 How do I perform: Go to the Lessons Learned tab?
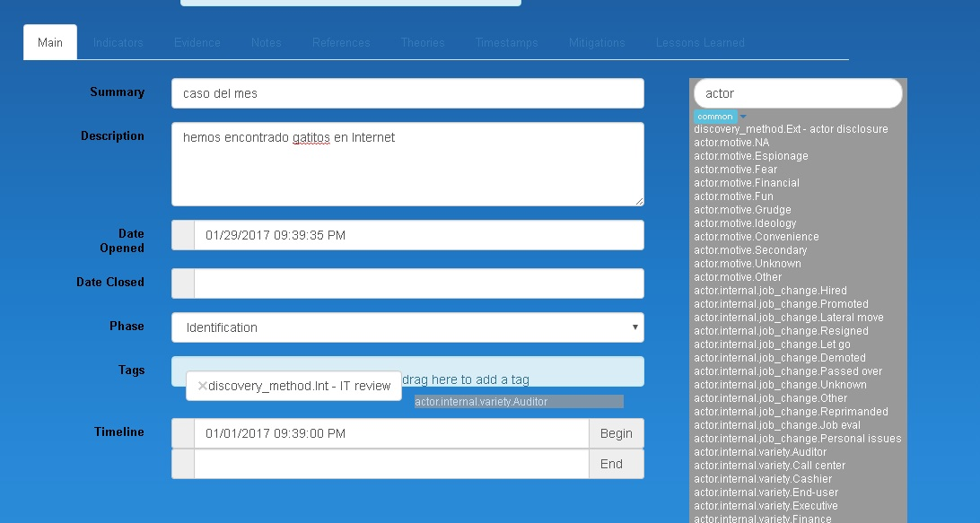(x=700, y=42)
